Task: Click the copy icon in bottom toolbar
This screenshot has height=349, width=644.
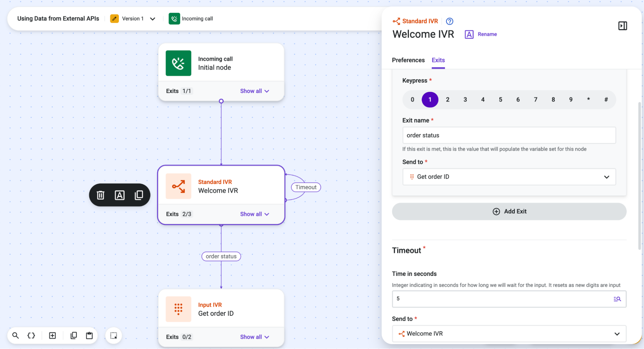Action: tap(73, 335)
